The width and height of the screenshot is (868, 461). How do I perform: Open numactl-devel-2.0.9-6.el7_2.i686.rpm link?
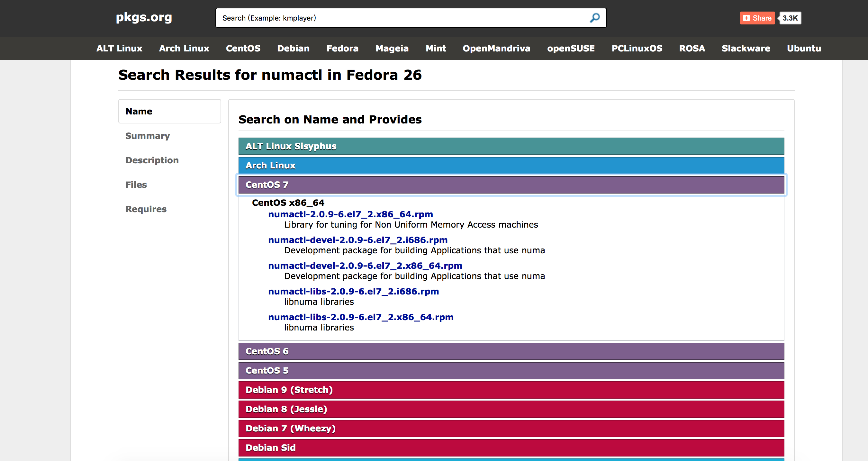(358, 240)
